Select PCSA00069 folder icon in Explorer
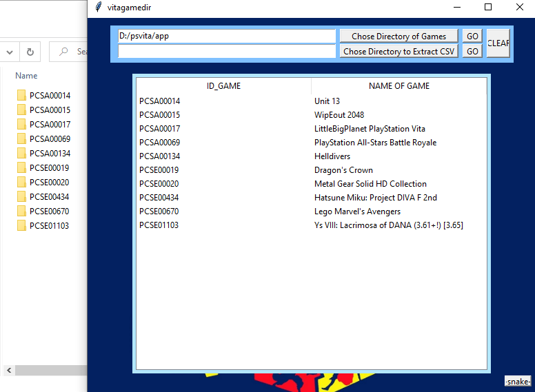535x392 pixels. point(21,138)
